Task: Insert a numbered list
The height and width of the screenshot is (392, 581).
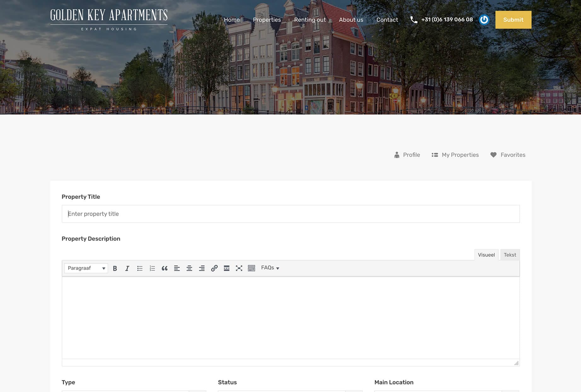Action: pos(152,268)
